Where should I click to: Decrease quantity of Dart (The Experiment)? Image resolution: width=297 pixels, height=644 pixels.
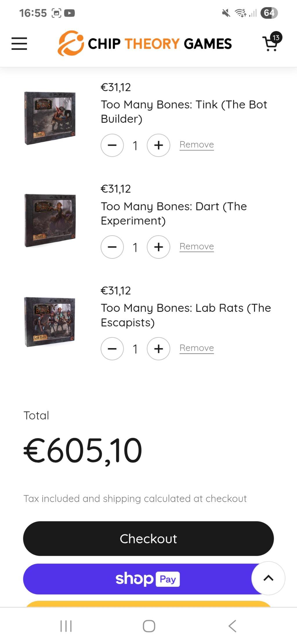tap(112, 247)
